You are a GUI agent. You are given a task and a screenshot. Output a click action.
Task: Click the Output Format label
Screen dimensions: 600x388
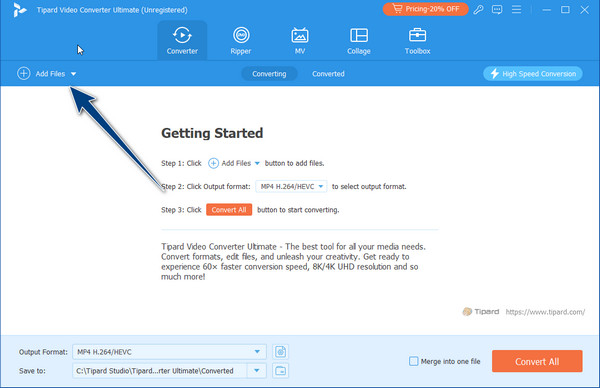(43, 352)
